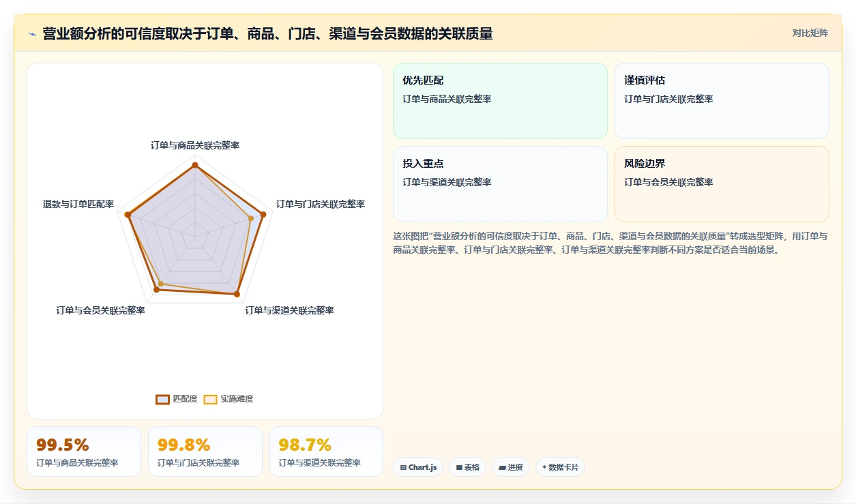Click the lightning icon beside the title

[33, 34]
